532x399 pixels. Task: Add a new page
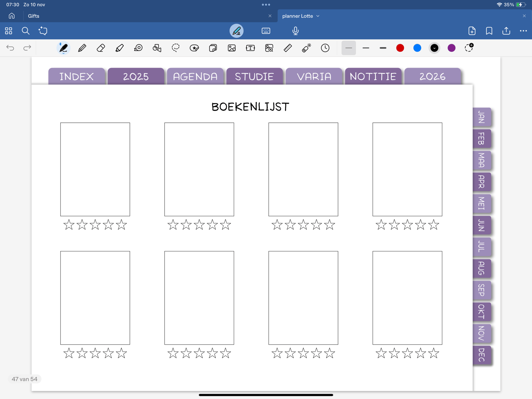[x=472, y=31]
